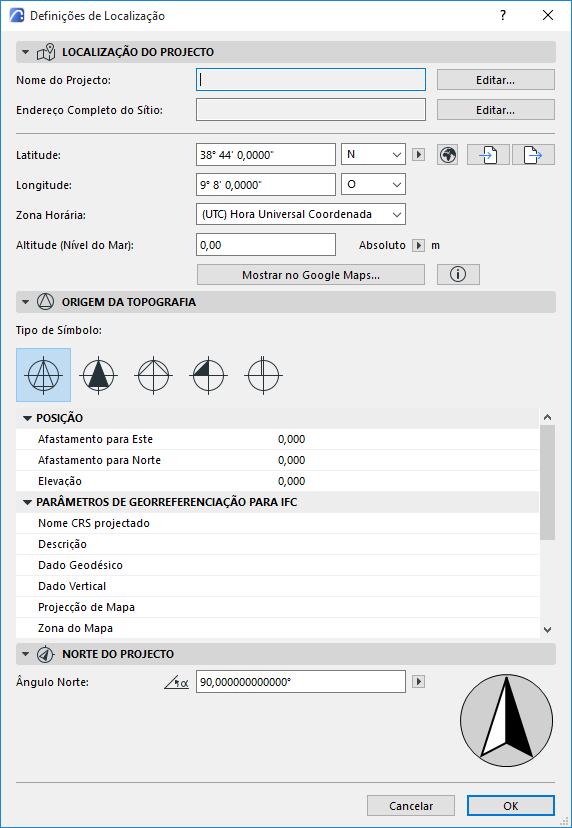
Task: Open the latitude N hemisphere dropdown
Action: pyautogui.click(x=373, y=155)
